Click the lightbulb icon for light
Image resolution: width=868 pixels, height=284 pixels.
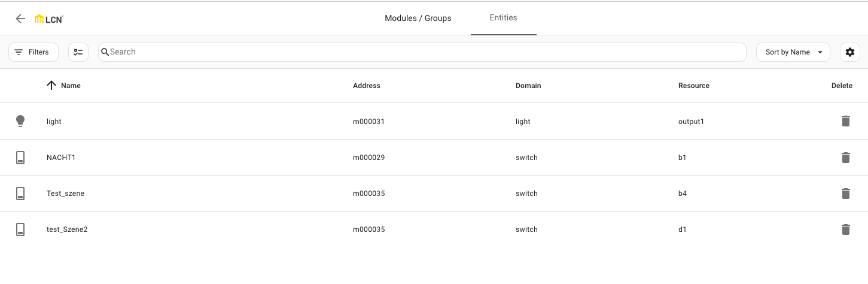pos(20,121)
